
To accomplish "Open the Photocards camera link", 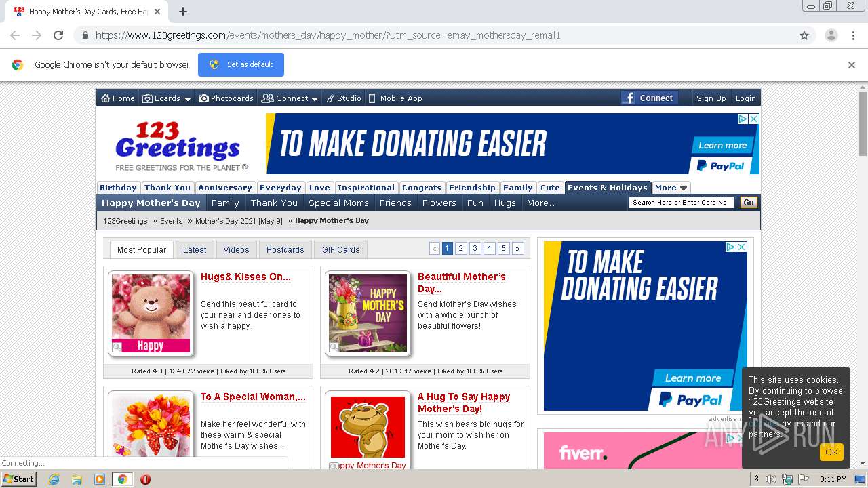I will tap(226, 98).
